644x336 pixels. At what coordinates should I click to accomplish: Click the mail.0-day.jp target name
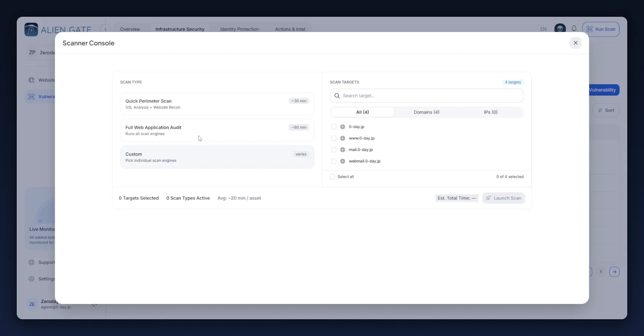361,150
